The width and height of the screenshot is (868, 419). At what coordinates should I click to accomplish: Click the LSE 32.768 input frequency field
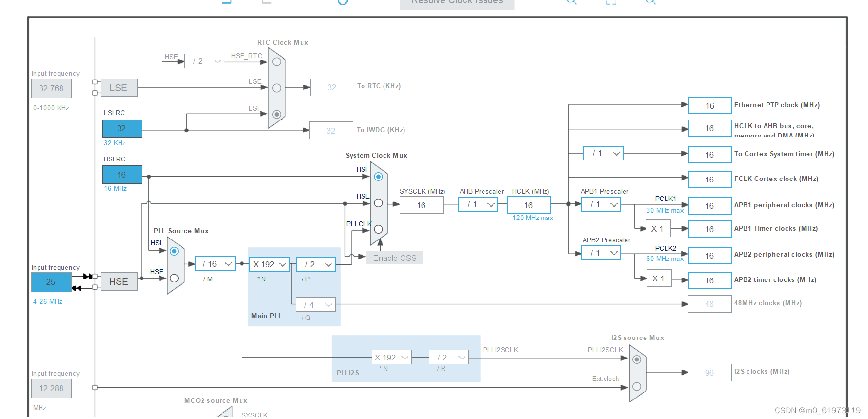(x=51, y=88)
